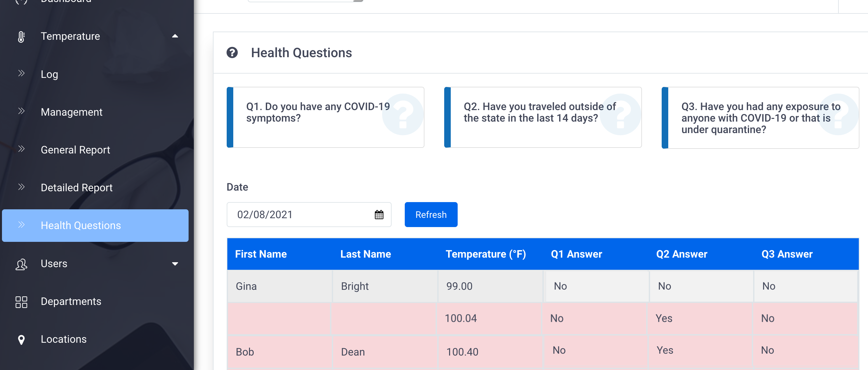This screenshot has width=868, height=370.
Task: Open Locations page
Action: (64, 339)
